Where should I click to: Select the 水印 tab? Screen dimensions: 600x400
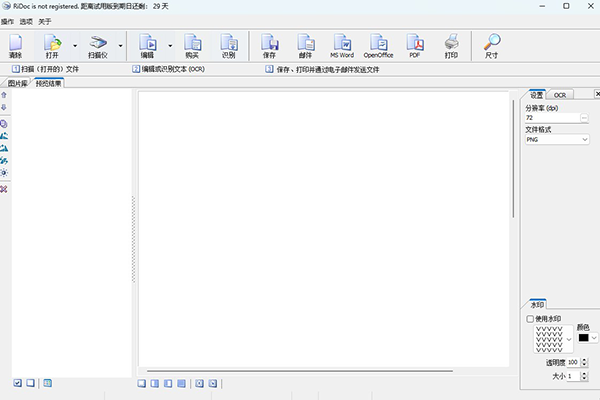(537, 305)
